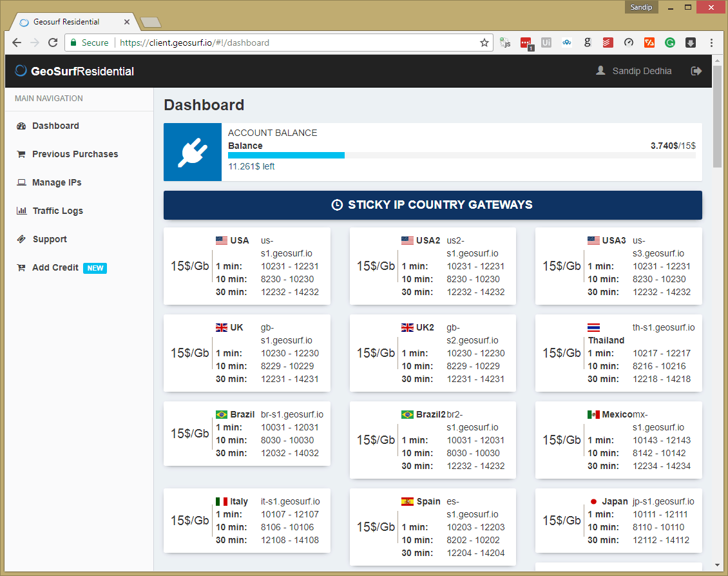The width and height of the screenshot is (728, 576).
Task: Click the browser forward arrow
Action: coord(35,43)
